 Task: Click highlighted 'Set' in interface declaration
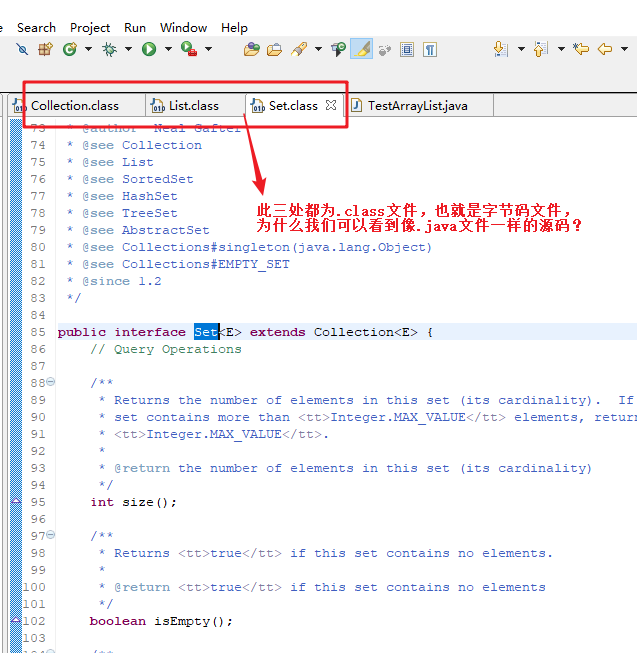click(x=207, y=332)
